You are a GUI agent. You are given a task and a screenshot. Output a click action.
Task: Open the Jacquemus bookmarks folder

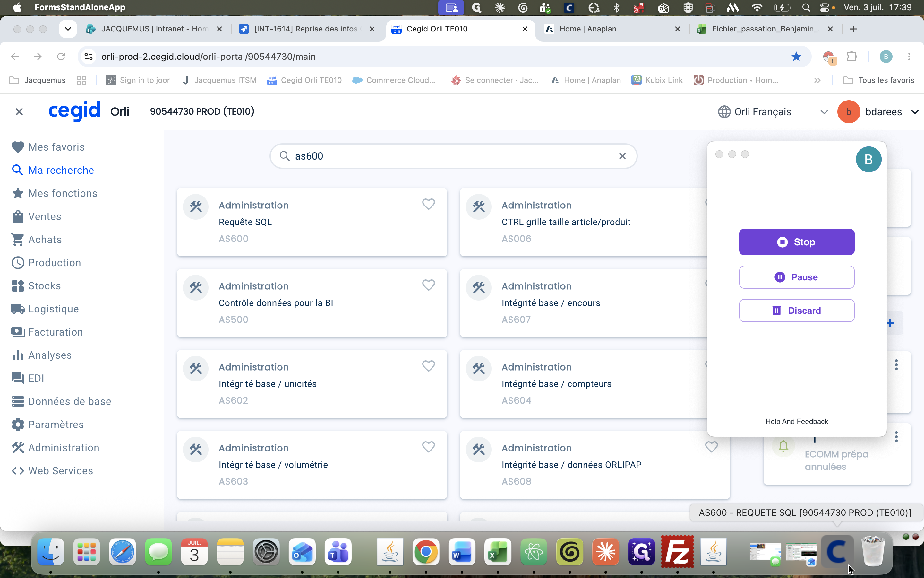(38, 80)
